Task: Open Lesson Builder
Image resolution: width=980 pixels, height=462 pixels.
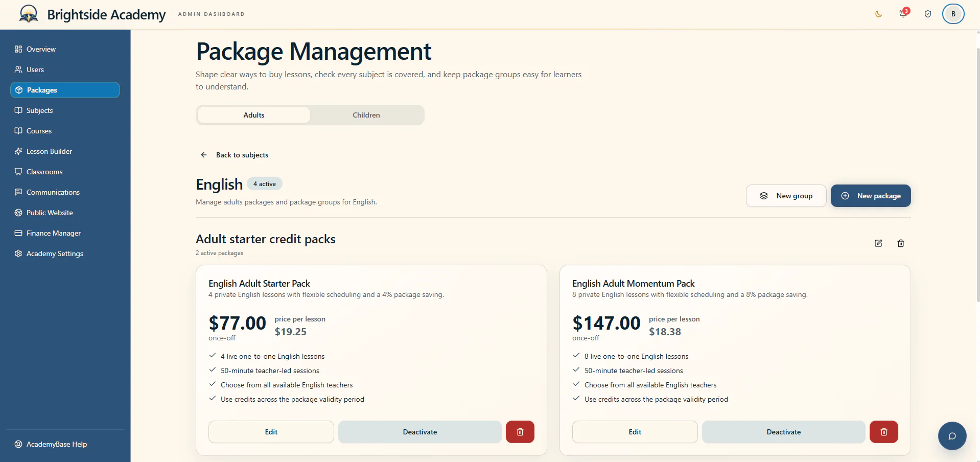Action: point(65,151)
